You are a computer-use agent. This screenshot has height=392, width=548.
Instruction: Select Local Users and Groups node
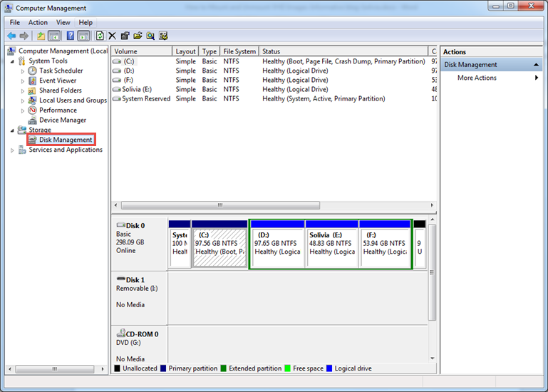73,100
